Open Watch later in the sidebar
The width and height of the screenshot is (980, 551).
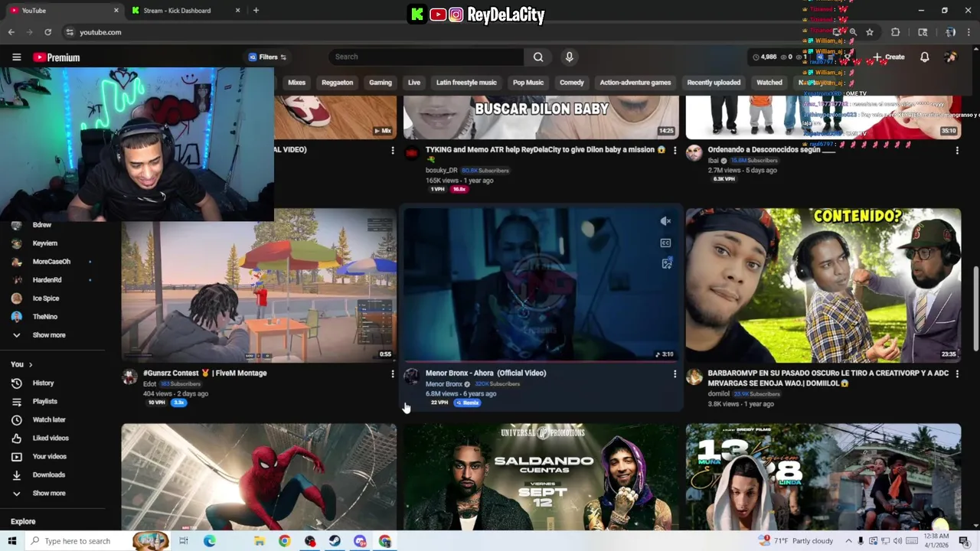(x=48, y=419)
